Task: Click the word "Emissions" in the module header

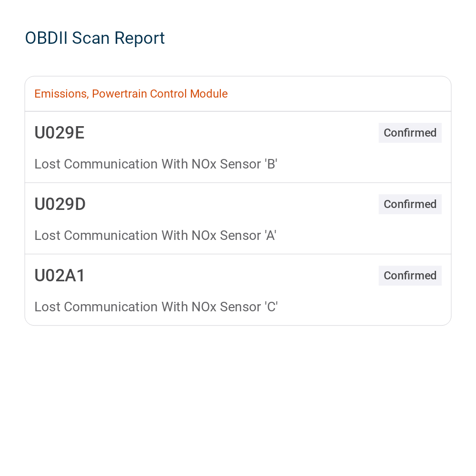Action: pyautogui.click(x=61, y=94)
